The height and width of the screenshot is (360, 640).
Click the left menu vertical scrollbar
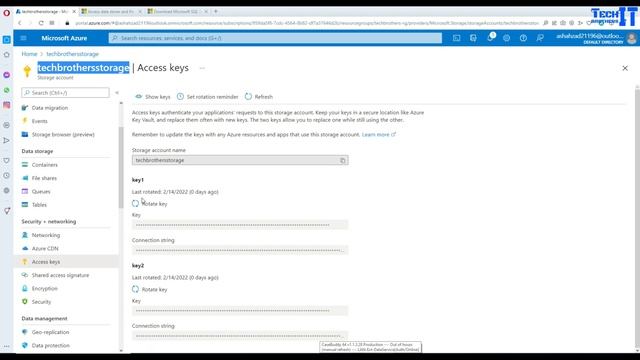(121, 167)
